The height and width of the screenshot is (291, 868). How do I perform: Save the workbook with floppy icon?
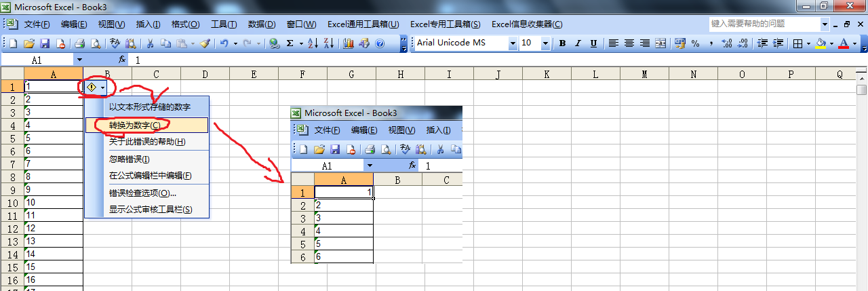(x=45, y=43)
